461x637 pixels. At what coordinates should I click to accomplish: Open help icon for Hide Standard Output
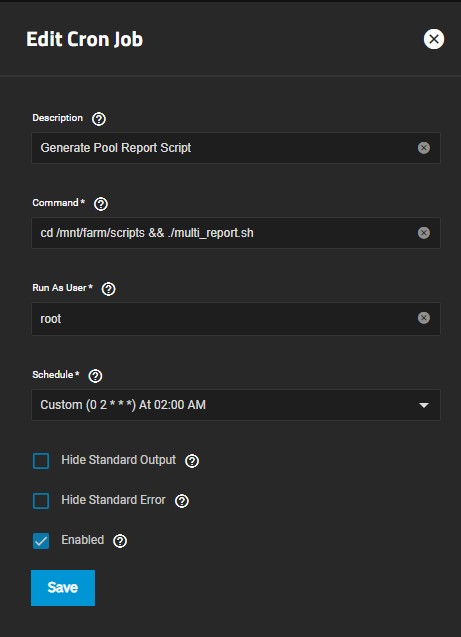[192, 461]
